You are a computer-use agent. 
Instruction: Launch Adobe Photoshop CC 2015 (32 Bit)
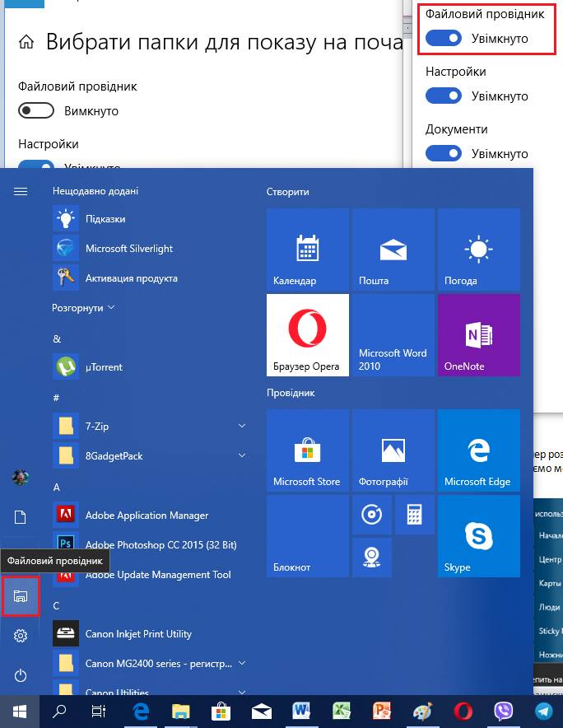pos(151,544)
